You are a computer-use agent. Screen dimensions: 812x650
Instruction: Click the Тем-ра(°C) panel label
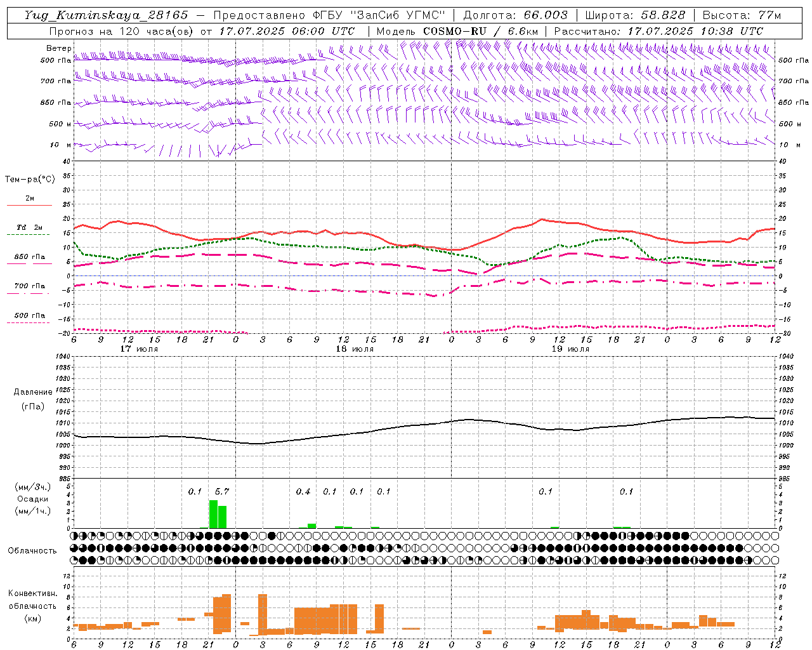pos(30,180)
